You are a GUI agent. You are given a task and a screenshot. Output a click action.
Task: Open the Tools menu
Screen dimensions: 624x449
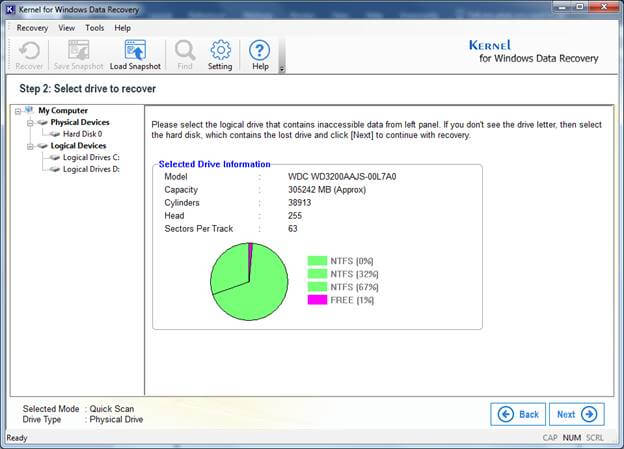(94, 28)
